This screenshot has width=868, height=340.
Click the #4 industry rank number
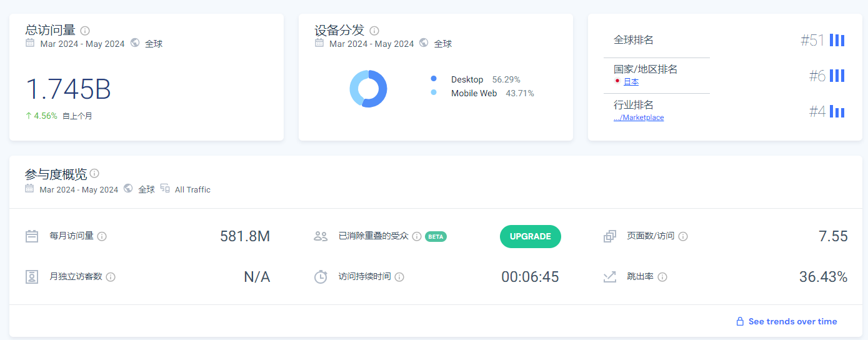(817, 111)
